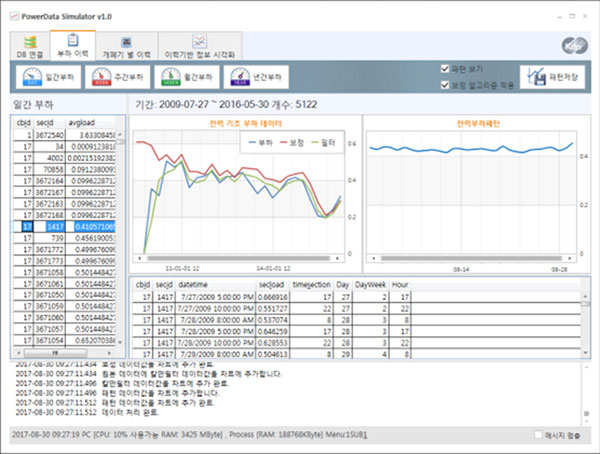This screenshot has width=600, height=454.
Task: Save pattern with the 패턴저장 button
Action: [x=551, y=76]
